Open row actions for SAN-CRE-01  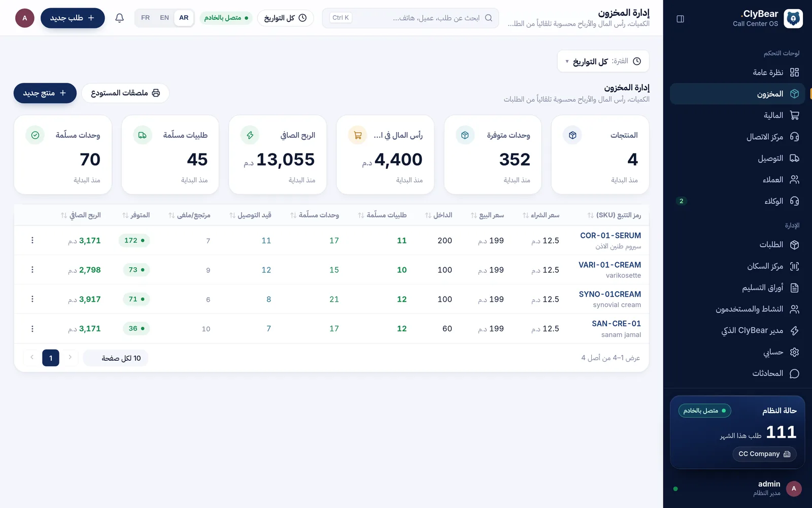pyautogui.click(x=32, y=329)
